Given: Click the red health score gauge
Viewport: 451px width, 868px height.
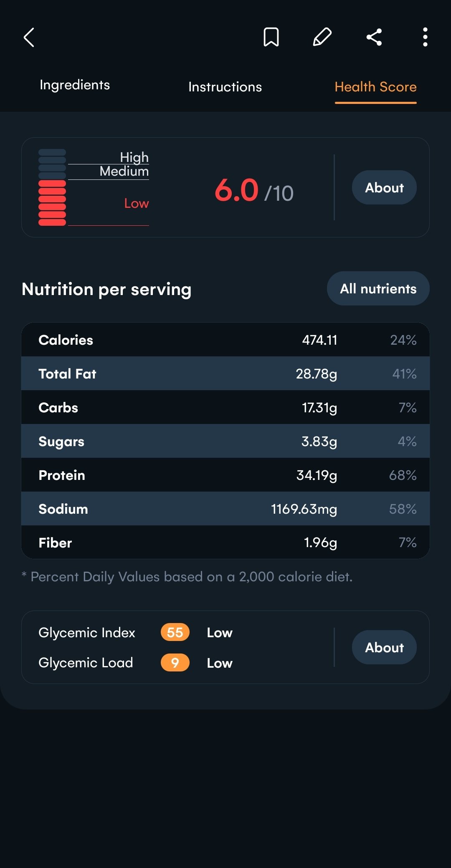Looking at the screenshot, I should click(52, 188).
